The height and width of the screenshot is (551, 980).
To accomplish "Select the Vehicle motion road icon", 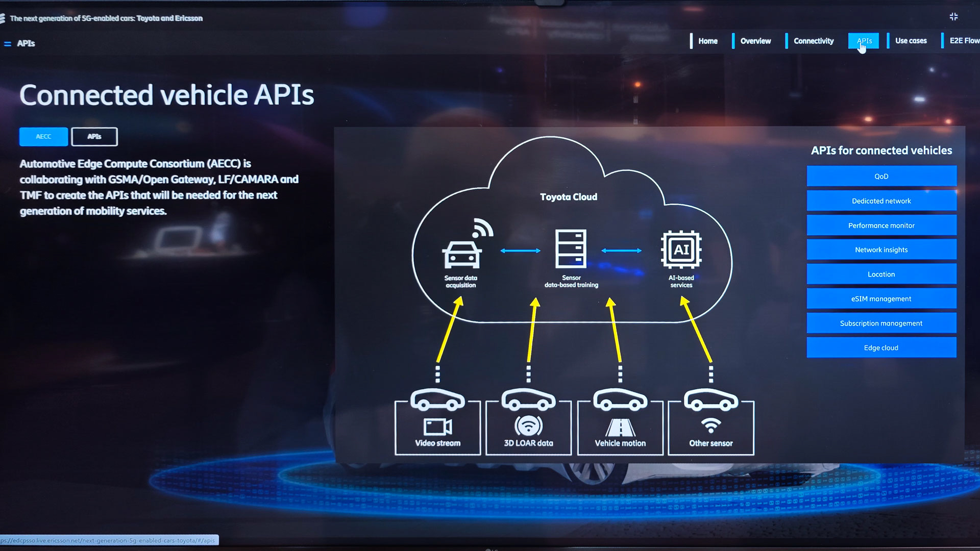I will 620,427.
